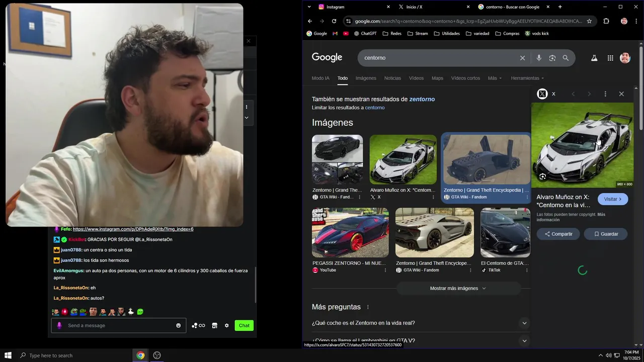Screen dimensions: 644x362
Task: Open emoji picker in chat input
Action: (x=178, y=325)
